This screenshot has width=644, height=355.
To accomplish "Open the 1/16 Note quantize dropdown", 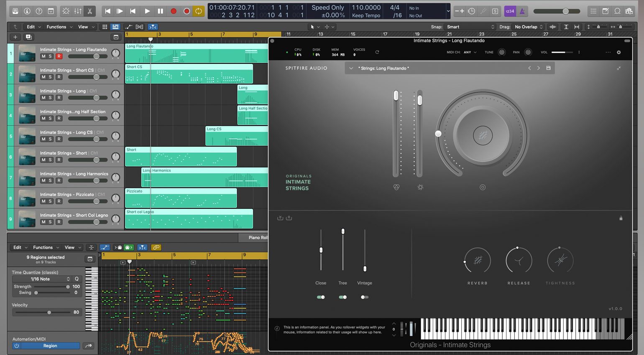I will pyautogui.click(x=42, y=279).
